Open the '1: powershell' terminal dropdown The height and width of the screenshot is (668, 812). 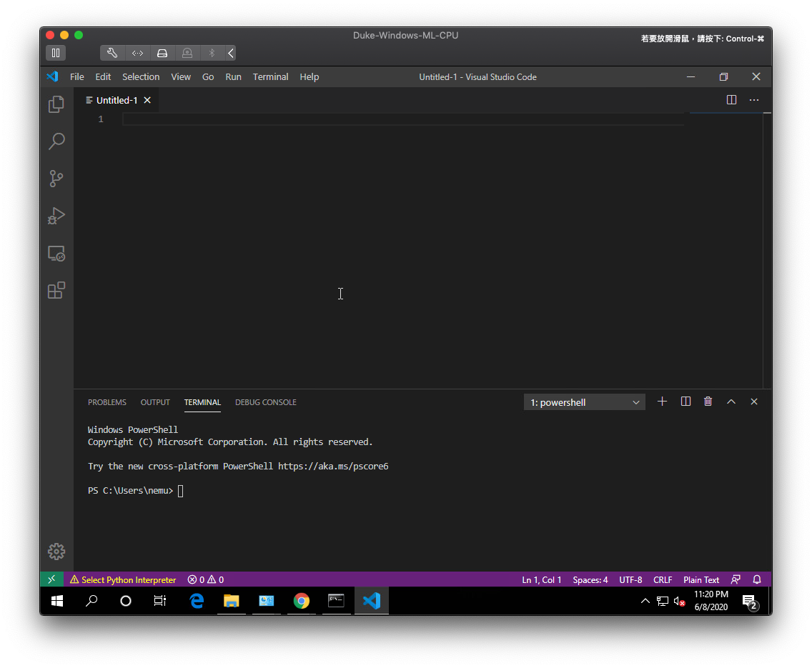[x=584, y=402]
